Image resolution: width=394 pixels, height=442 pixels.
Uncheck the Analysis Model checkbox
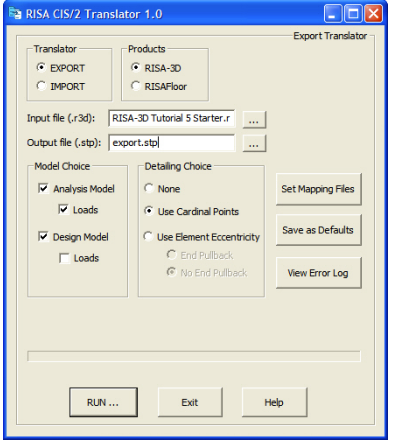click(43, 189)
